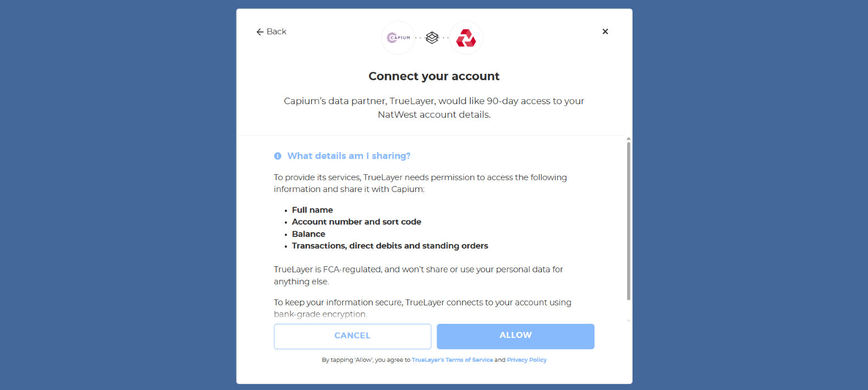Screen dimensions: 868x390
Task: Click the scrollbar up arrow
Action: [x=629, y=139]
